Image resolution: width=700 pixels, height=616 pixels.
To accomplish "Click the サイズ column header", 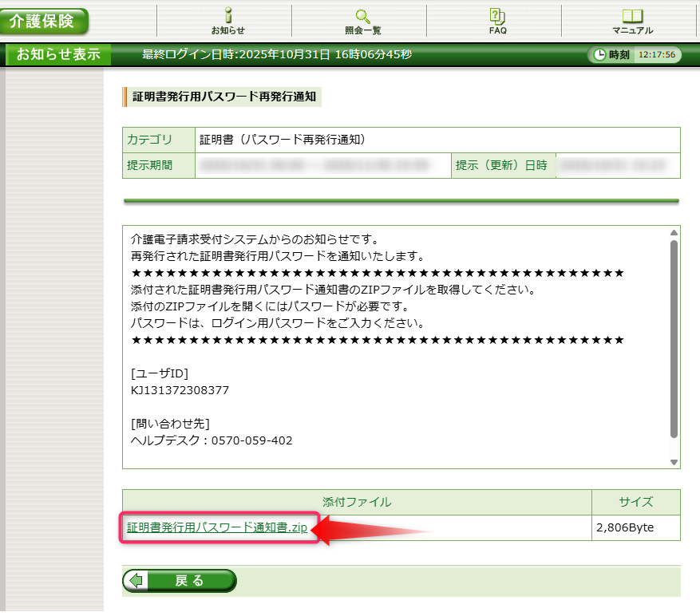I will coord(635,502).
